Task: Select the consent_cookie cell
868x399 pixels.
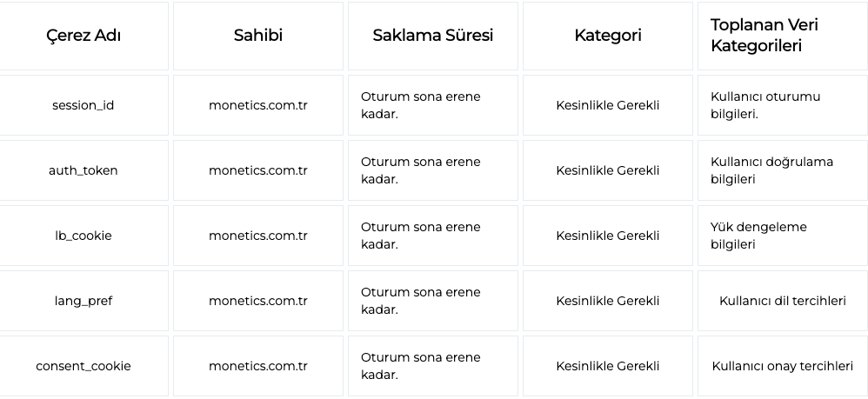Action: tap(83, 366)
